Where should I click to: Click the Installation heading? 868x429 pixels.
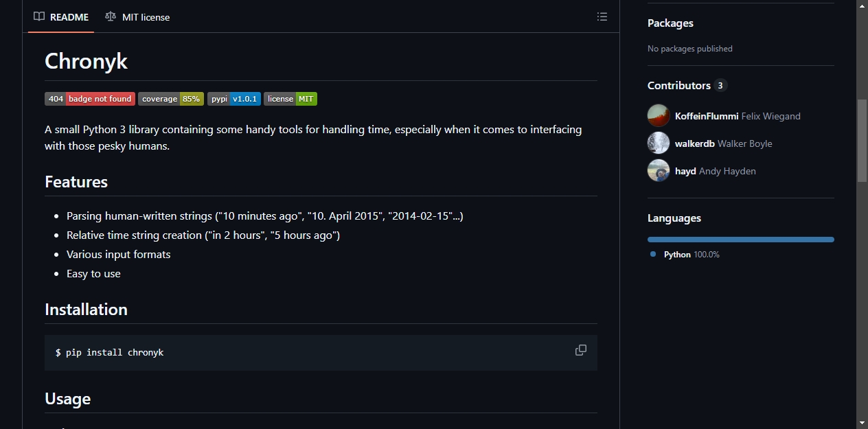(86, 310)
